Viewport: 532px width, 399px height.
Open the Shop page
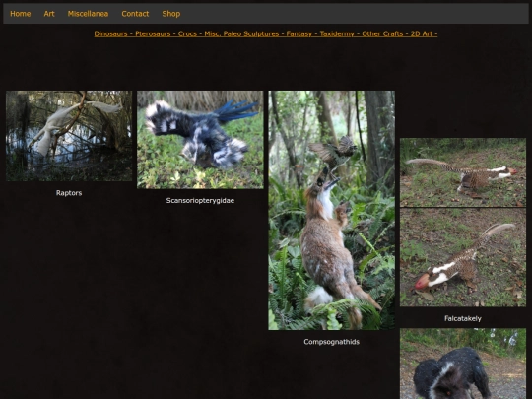click(x=171, y=14)
